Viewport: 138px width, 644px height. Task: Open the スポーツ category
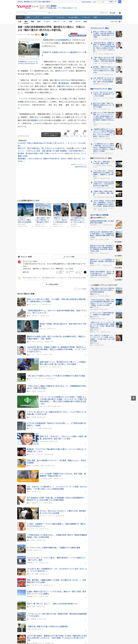pyautogui.click(x=56, y=21)
